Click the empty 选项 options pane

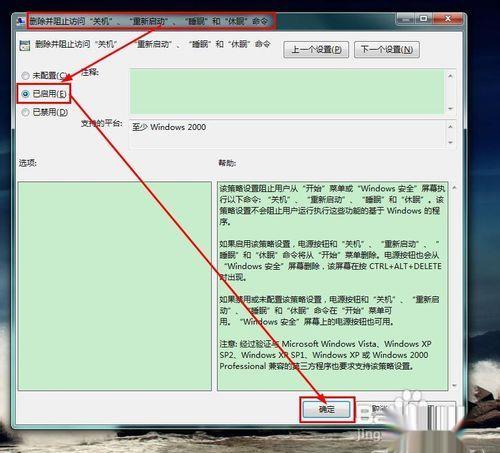115,286
